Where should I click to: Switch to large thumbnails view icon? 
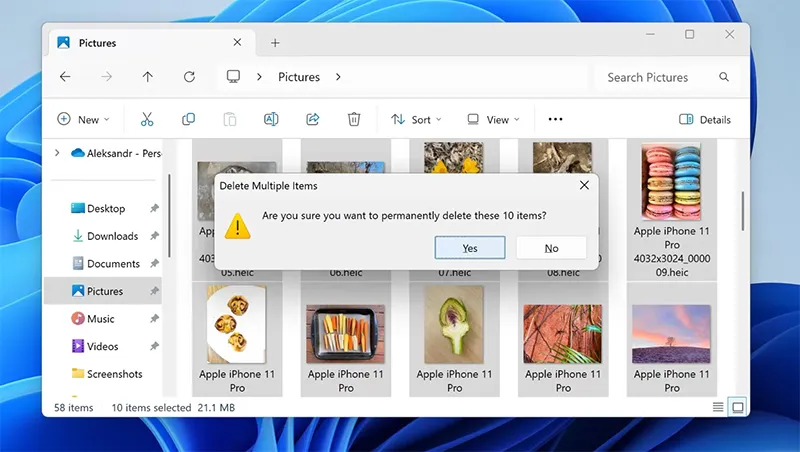pos(738,407)
